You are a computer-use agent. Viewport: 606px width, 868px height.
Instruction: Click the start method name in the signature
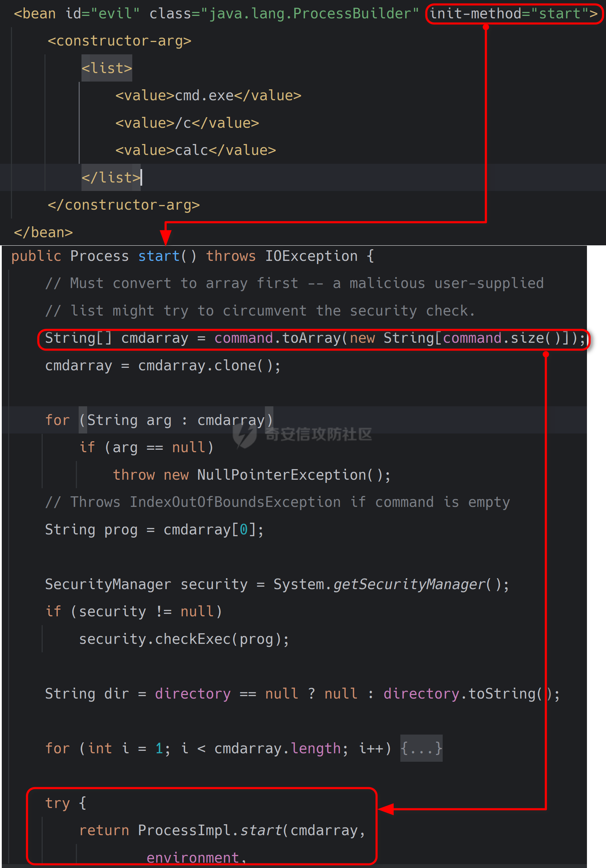[159, 256]
